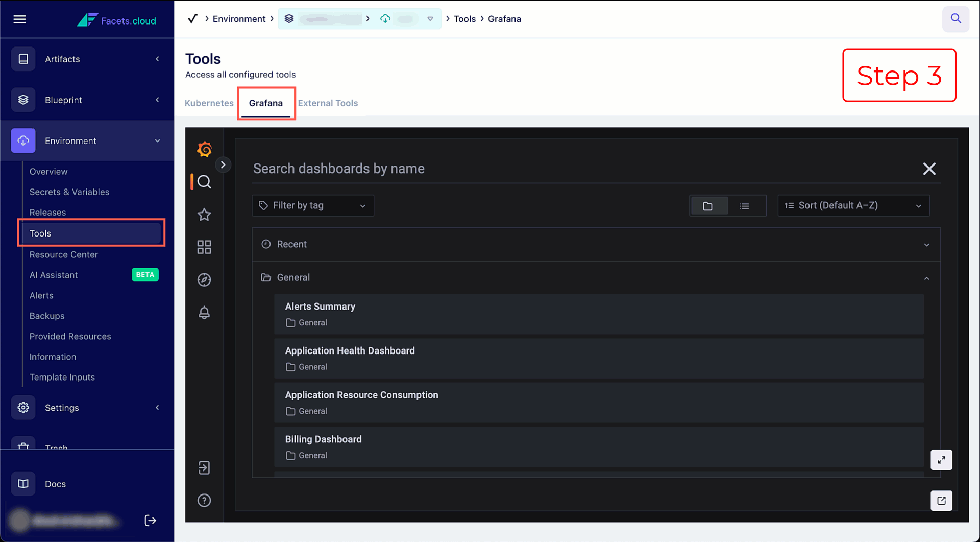Open Grafana starred dashboards icon
The width and height of the screenshot is (980, 542).
[x=204, y=215]
